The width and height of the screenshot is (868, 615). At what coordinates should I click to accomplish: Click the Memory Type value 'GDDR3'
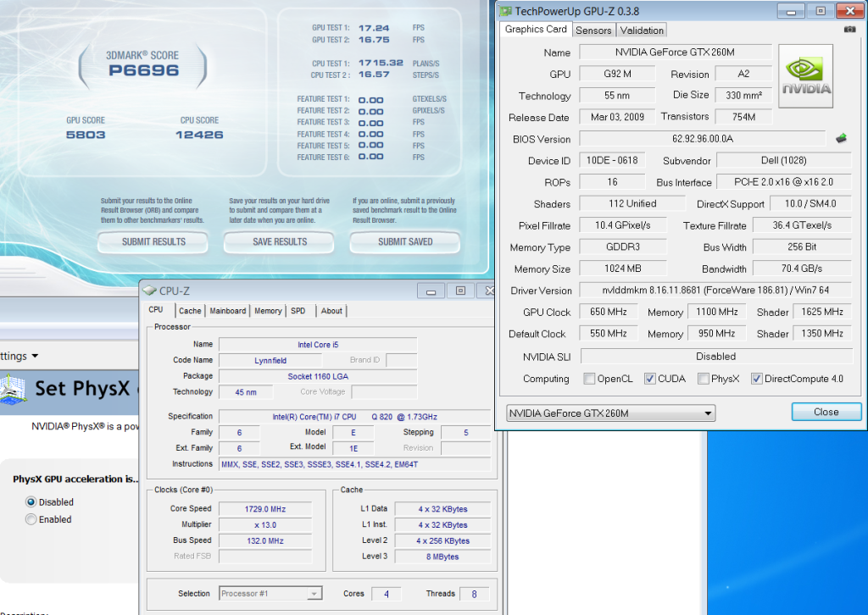click(x=623, y=247)
